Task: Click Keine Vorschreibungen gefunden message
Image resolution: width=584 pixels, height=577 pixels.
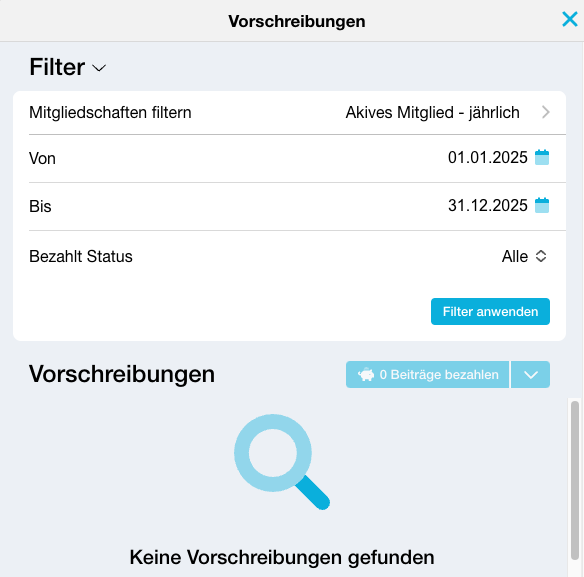Action: click(282, 558)
